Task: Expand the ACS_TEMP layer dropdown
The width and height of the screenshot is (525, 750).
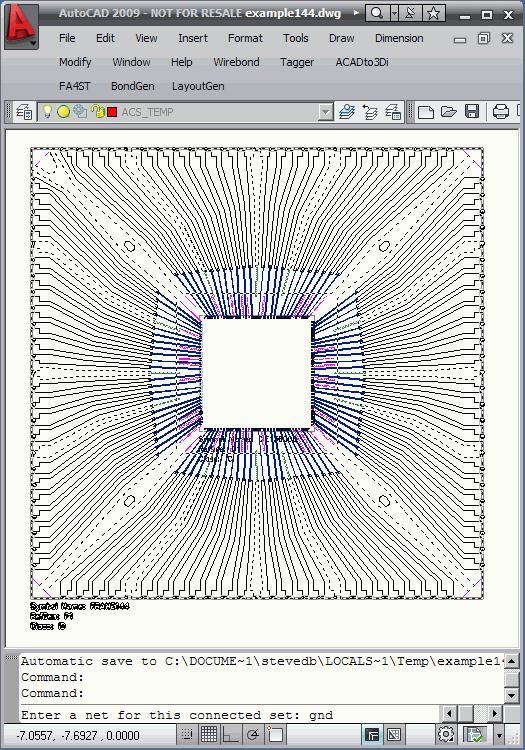Action: click(325, 112)
